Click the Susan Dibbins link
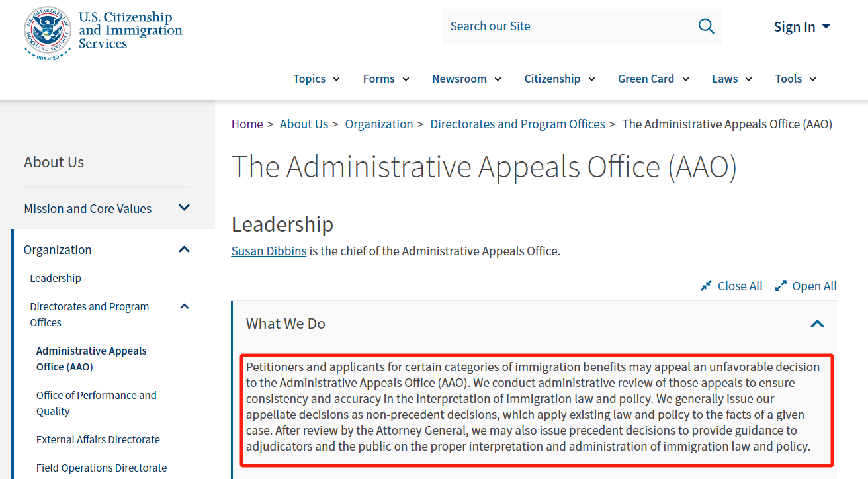This screenshot has height=479, width=868. point(269,251)
